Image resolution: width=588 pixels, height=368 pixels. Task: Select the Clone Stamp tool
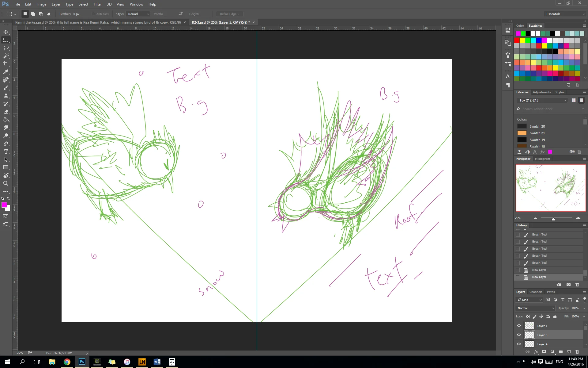click(6, 96)
